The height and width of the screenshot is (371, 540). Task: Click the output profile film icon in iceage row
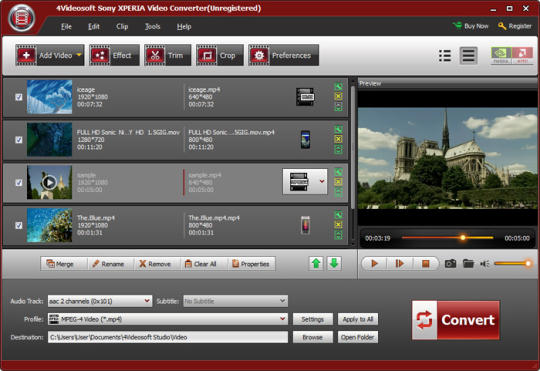pyautogui.click(x=305, y=97)
